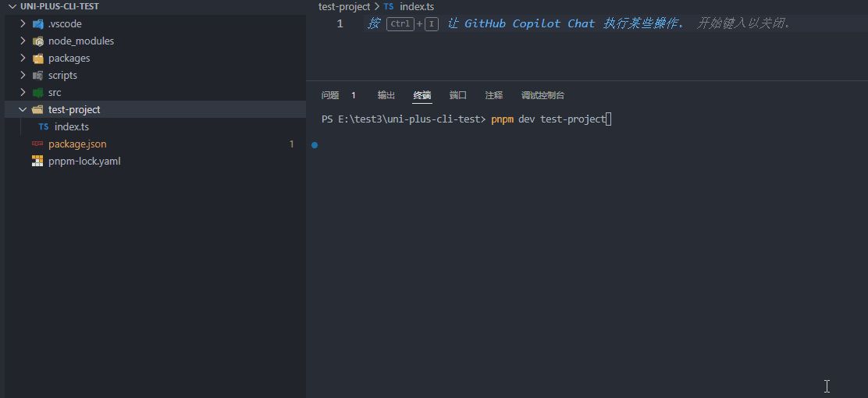Click the green src folder icon
The width and height of the screenshot is (868, 398).
coord(37,93)
